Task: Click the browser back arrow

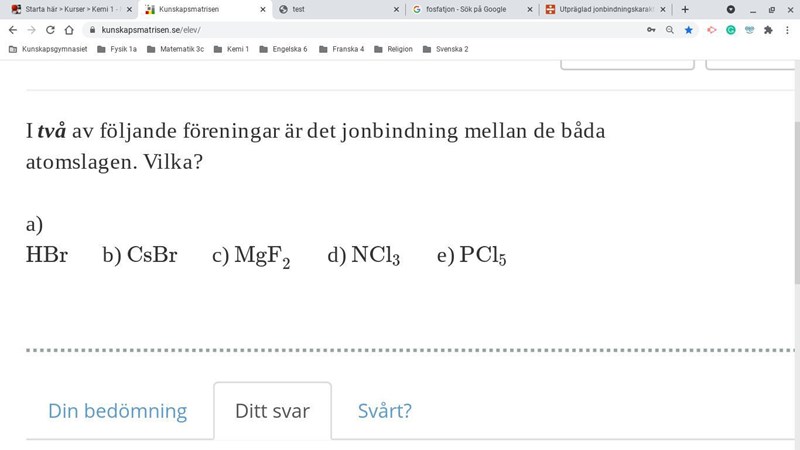Action: point(12,30)
